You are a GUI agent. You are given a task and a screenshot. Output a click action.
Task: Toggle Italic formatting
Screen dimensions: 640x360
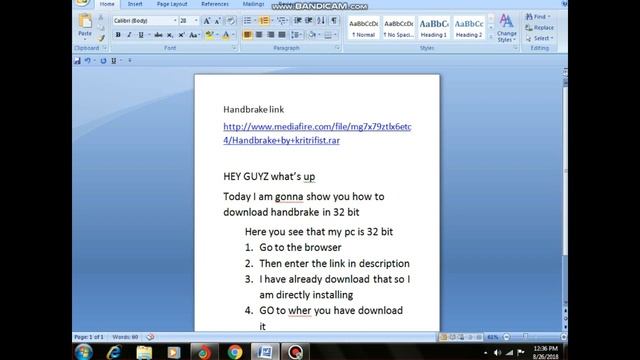click(x=129, y=35)
